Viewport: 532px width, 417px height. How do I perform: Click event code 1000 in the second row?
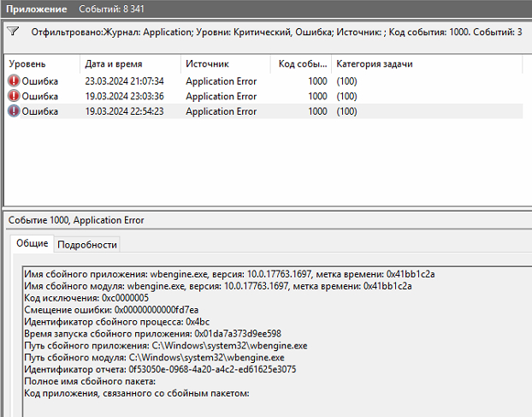pos(317,96)
